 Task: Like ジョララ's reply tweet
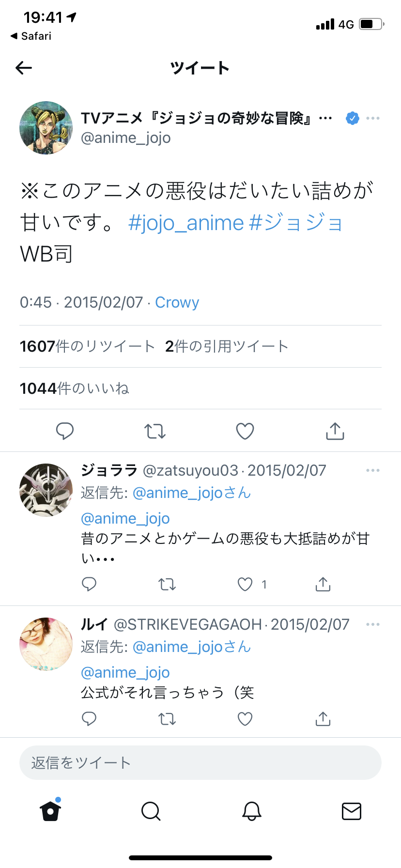click(245, 585)
